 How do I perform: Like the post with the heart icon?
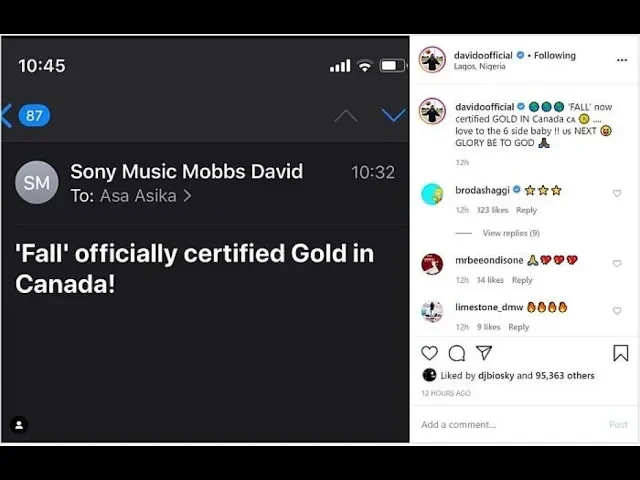click(429, 353)
